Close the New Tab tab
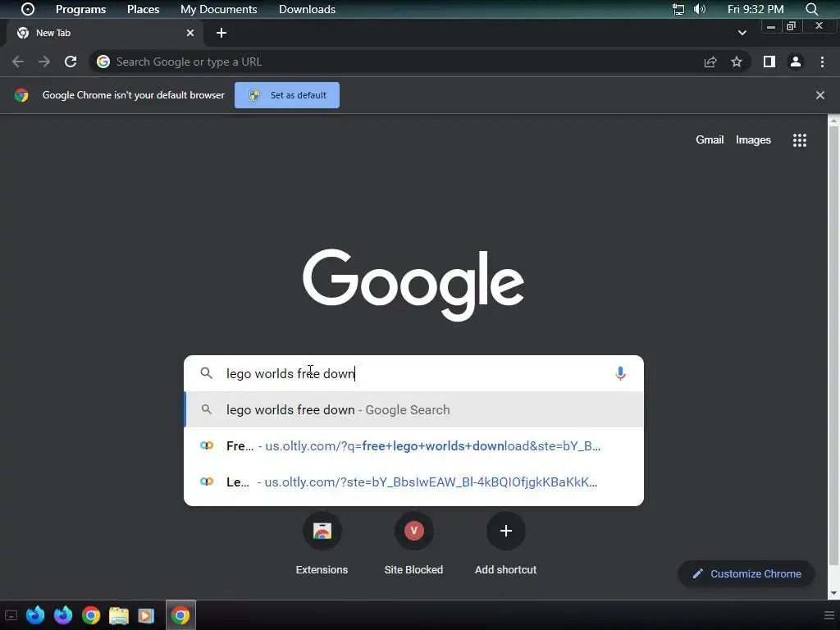 click(x=190, y=33)
